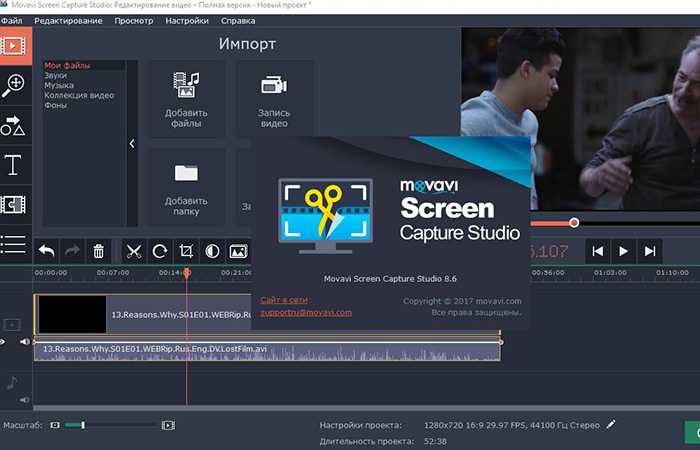Select Музыка category

point(59,85)
